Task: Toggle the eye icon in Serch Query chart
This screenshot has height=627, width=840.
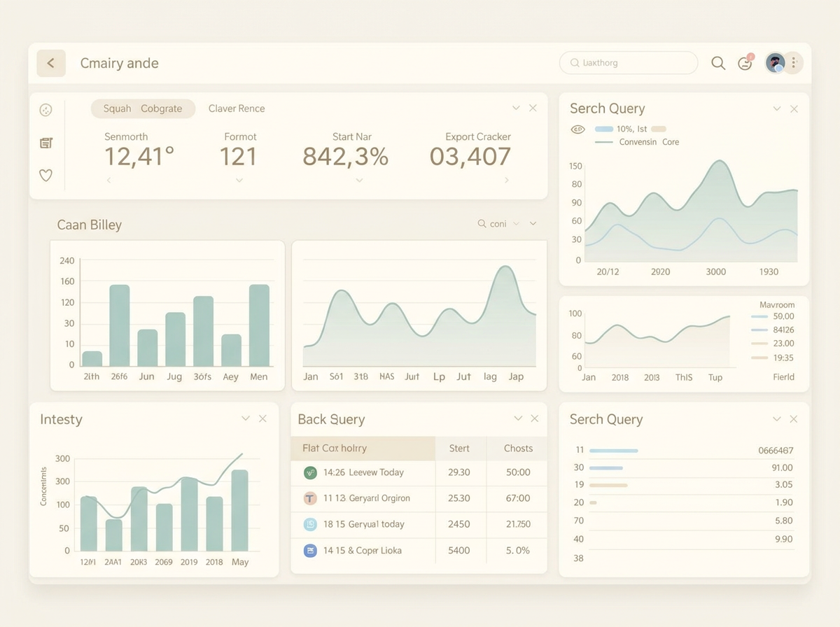Action: (577, 129)
